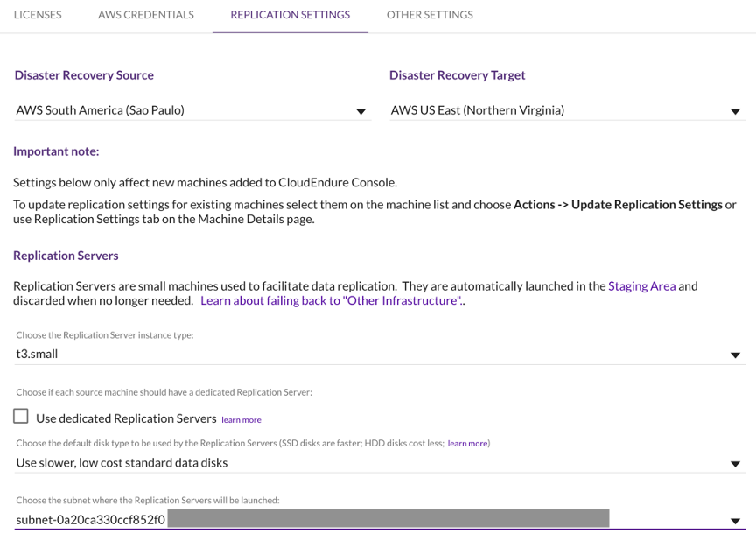Click 'Choose the Replication Server instance type' label
The width and height of the screenshot is (756, 541).
pyautogui.click(x=105, y=335)
